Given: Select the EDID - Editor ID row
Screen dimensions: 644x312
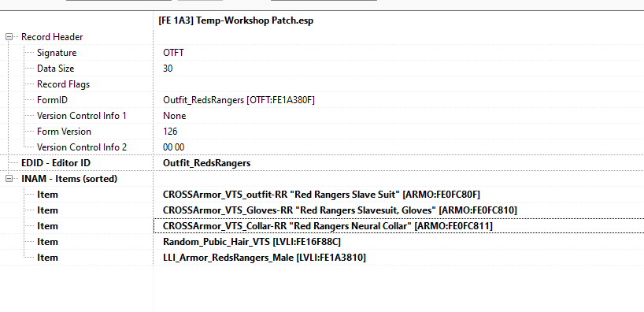Looking at the screenshot, I should point(56,163).
